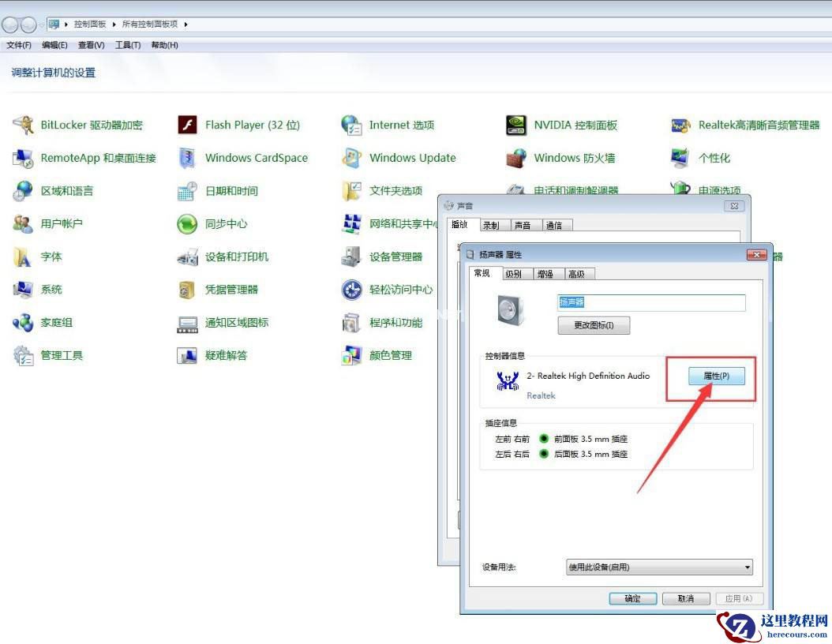This screenshot has height=644, width=832.
Task: Open Flash Player (32 位) icon
Action: tap(187, 125)
